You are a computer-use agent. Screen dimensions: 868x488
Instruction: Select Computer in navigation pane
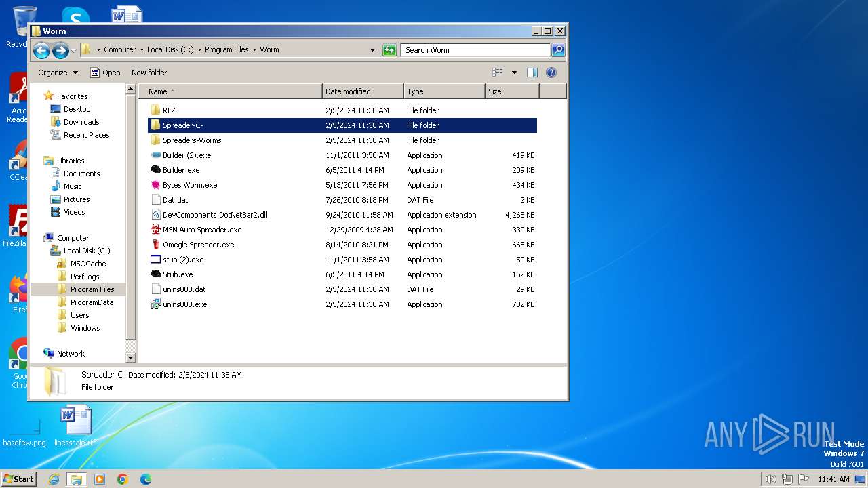tap(73, 238)
